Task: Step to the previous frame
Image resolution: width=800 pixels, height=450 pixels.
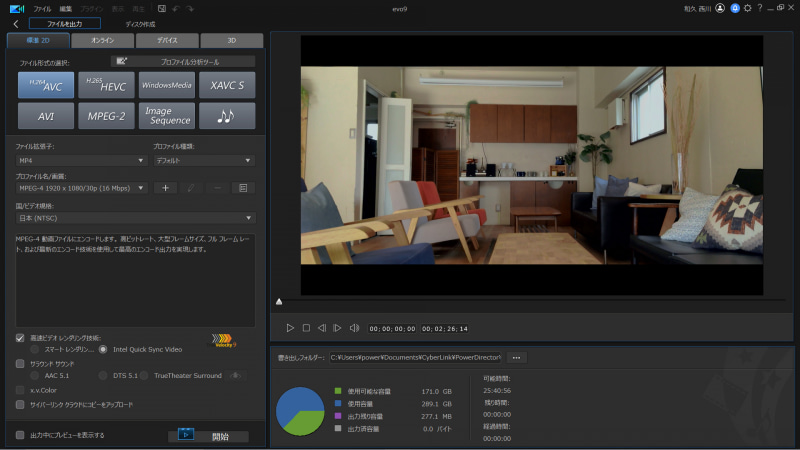Action: click(321, 328)
